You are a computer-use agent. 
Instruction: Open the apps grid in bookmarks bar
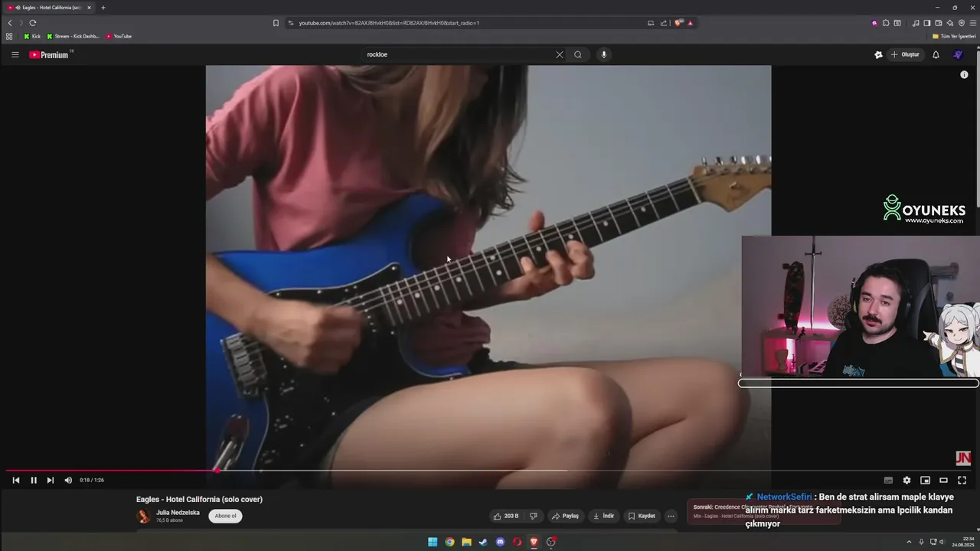[x=9, y=36]
